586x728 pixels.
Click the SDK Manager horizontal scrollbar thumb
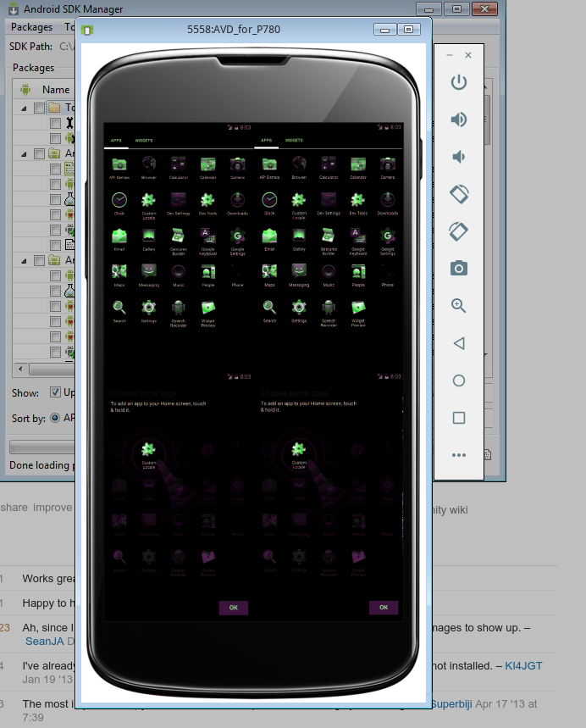point(52,370)
